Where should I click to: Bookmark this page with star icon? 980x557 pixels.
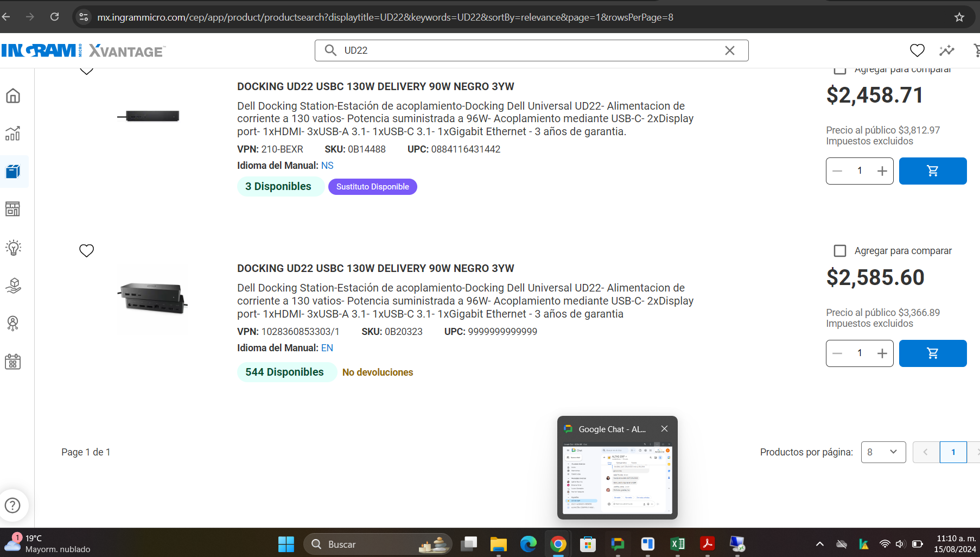(959, 17)
